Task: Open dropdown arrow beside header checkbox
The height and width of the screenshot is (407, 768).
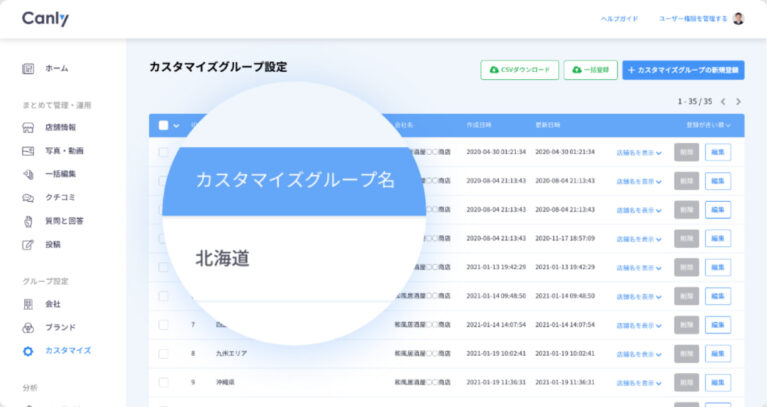Action: coord(177,126)
